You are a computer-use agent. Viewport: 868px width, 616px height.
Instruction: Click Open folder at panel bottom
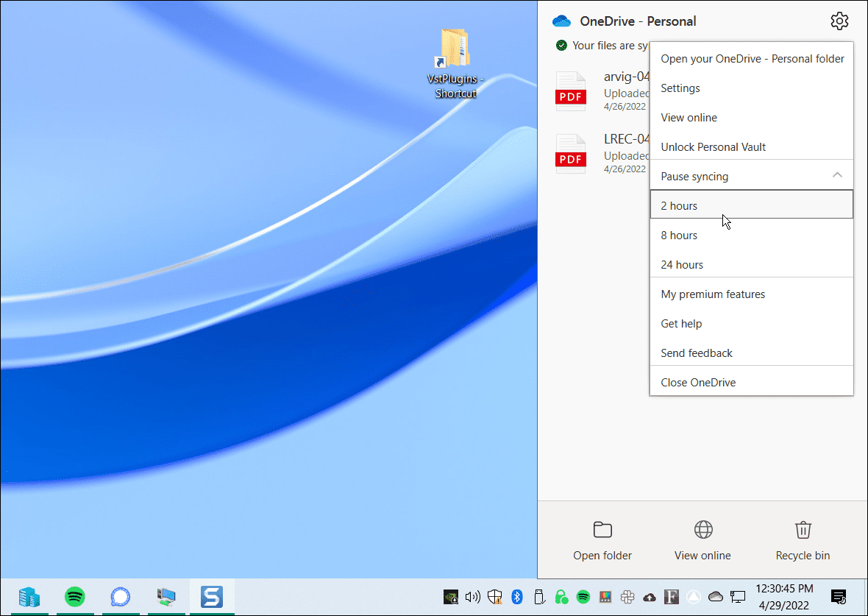coord(602,541)
